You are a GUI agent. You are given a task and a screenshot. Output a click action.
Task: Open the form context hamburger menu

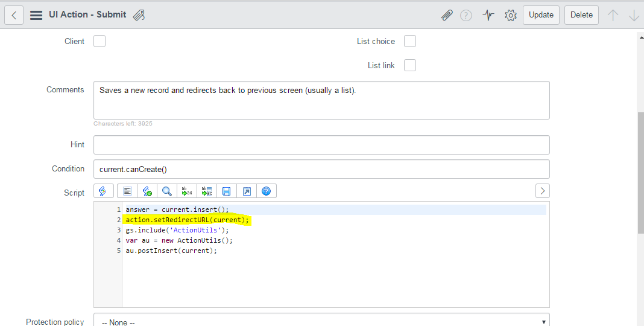36,15
